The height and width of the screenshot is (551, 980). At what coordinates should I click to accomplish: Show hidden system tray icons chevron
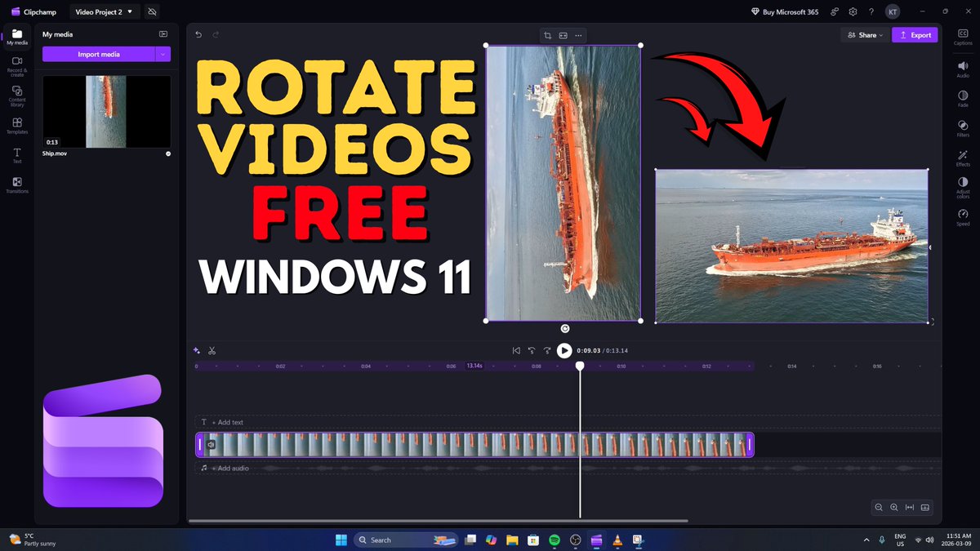pos(866,540)
